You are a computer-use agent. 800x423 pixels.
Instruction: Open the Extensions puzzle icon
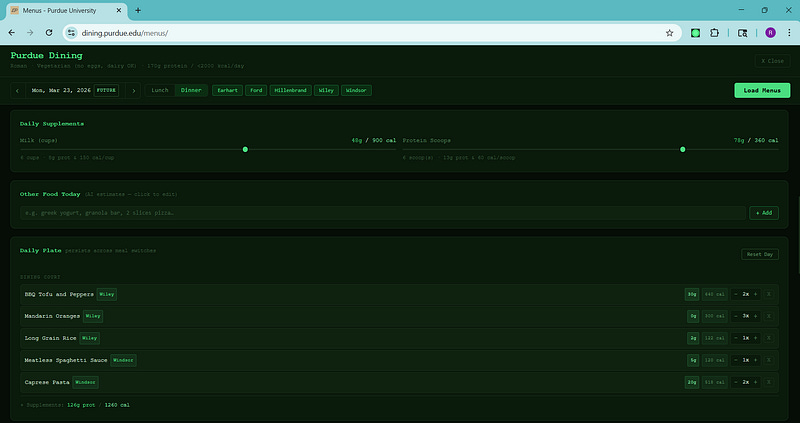[x=714, y=33]
